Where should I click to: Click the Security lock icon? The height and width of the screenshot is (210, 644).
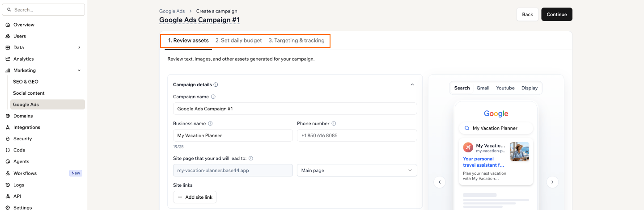pos(8,139)
